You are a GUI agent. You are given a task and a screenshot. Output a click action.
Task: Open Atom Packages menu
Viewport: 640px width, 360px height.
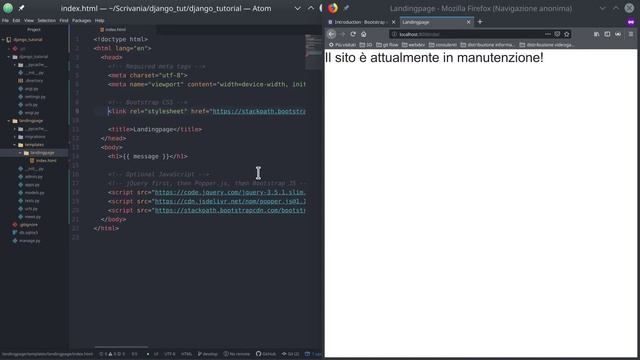[x=82, y=20]
